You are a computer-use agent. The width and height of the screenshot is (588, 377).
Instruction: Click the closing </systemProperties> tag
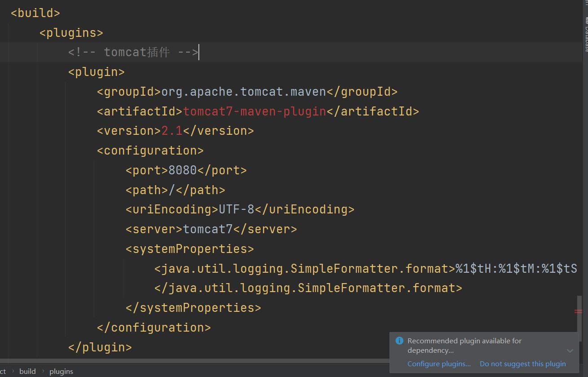(193, 308)
